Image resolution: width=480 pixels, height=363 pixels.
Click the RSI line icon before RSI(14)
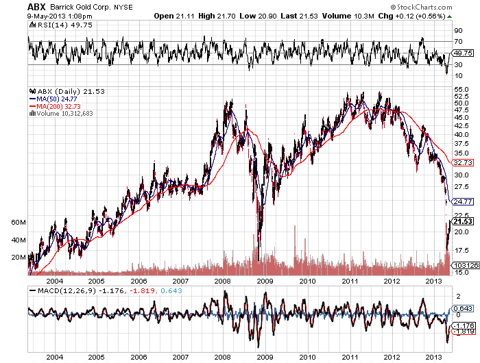pyautogui.click(x=32, y=25)
